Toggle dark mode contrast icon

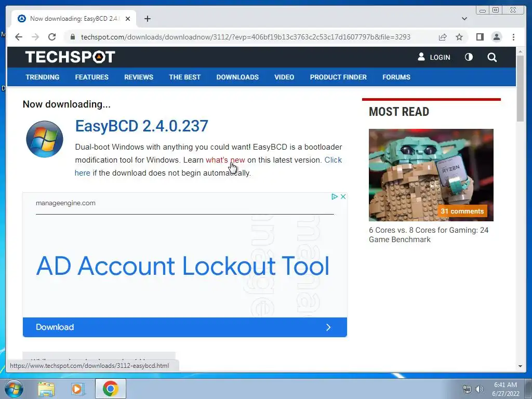469,57
